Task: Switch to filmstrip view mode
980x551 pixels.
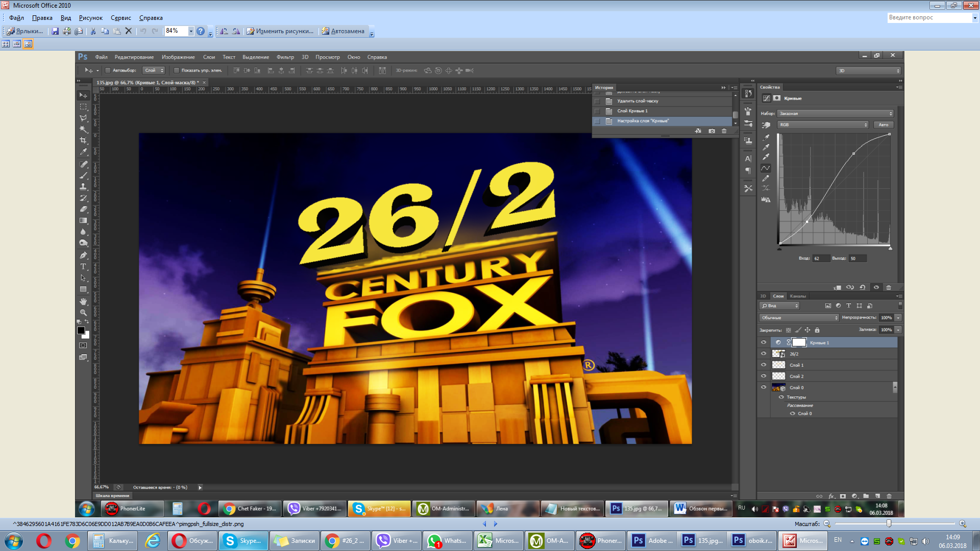Action: click(17, 44)
